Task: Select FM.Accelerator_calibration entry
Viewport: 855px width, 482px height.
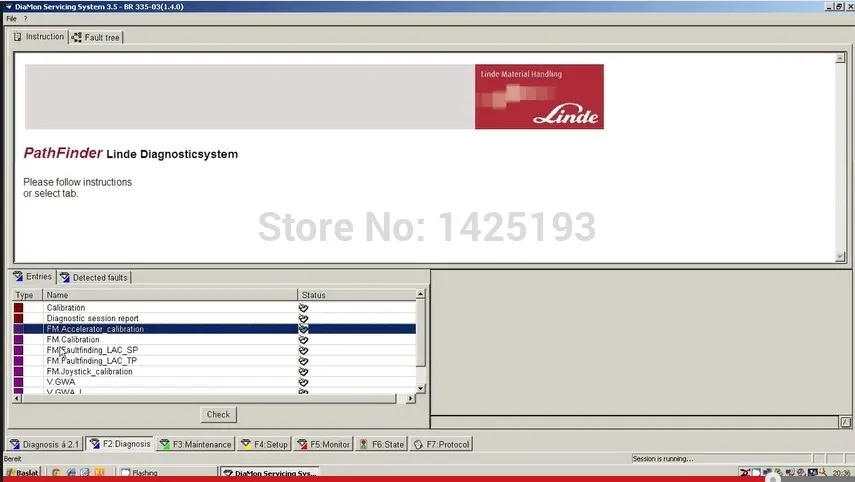Action: pos(214,329)
